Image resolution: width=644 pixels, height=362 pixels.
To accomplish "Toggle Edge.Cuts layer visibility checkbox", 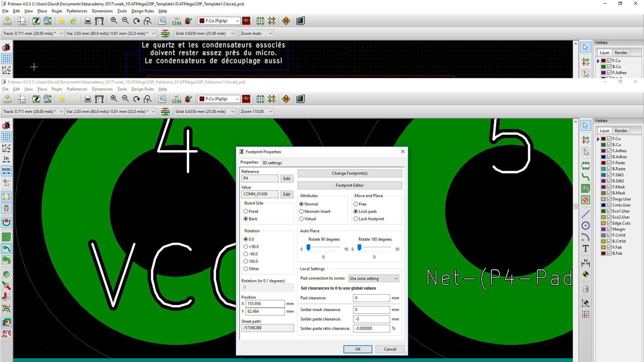I will (x=610, y=223).
